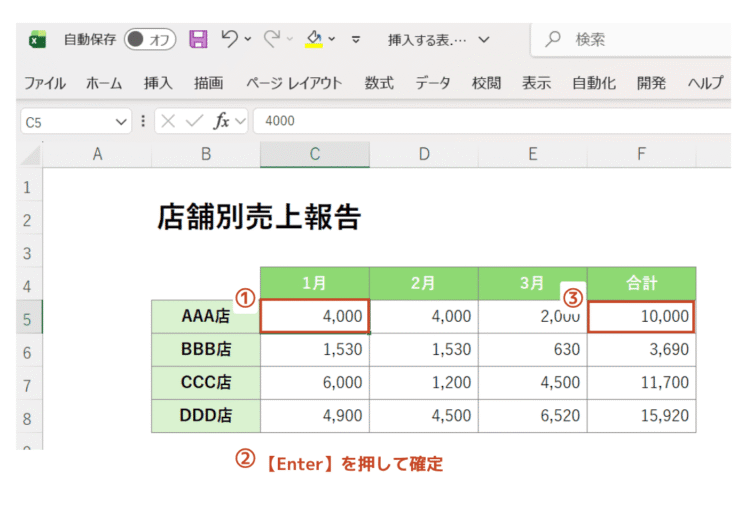This screenshot has width=740, height=505.
Task: Click the AAA店 total cell 10,000
Action: point(641,316)
